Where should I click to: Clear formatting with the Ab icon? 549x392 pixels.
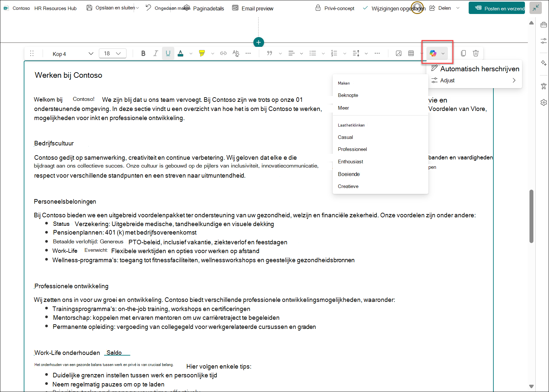tap(236, 53)
